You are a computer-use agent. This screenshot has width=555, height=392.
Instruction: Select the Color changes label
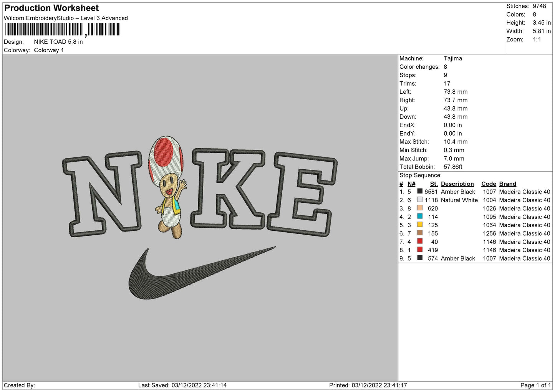419,67
